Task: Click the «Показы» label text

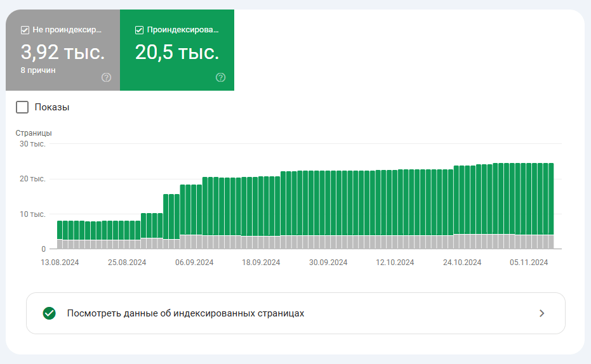Action: click(x=52, y=107)
